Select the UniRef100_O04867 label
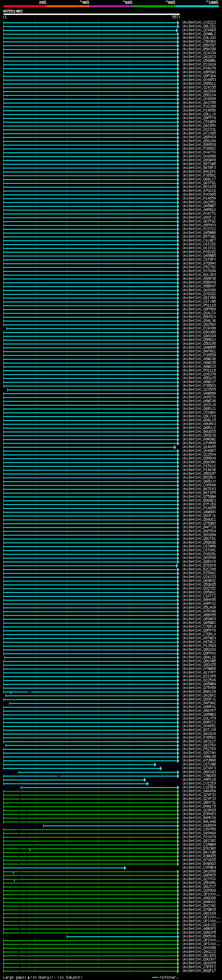Viewport: 222px width, 980px height. click(x=199, y=451)
